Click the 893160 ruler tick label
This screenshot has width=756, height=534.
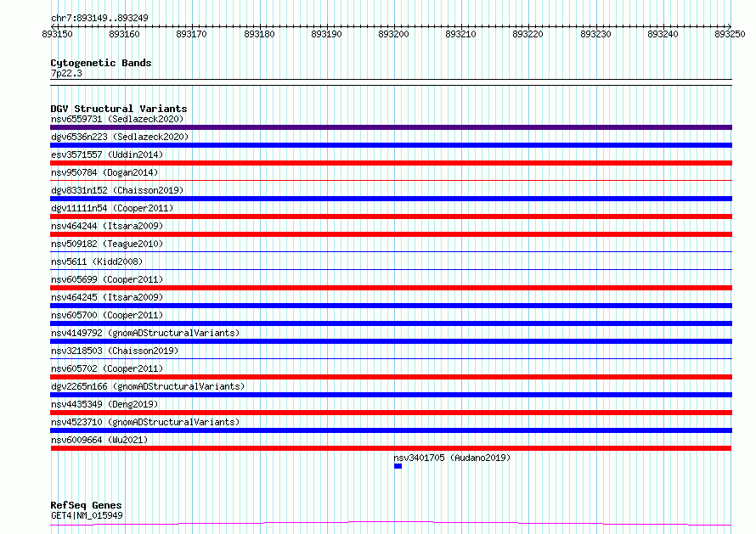124,34
